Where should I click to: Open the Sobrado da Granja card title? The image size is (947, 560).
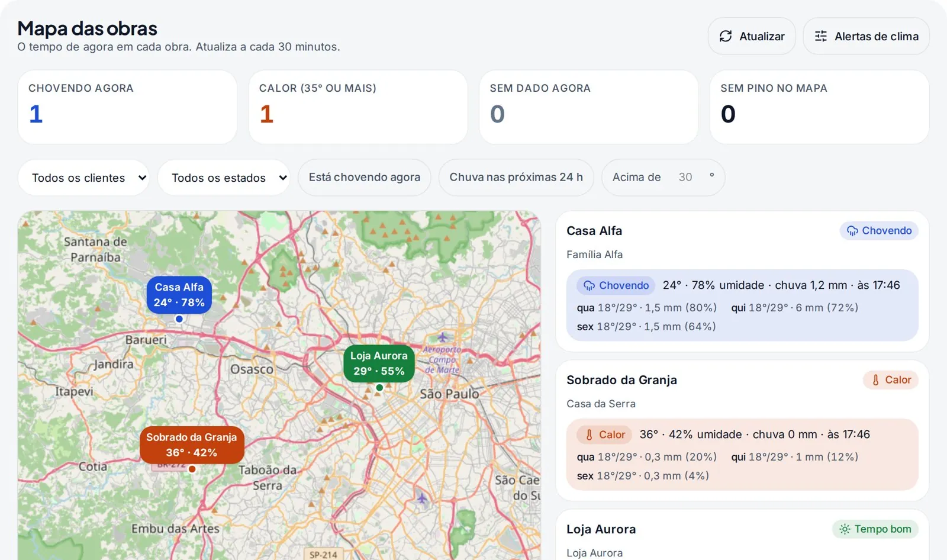pyautogui.click(x=621, y=380)
